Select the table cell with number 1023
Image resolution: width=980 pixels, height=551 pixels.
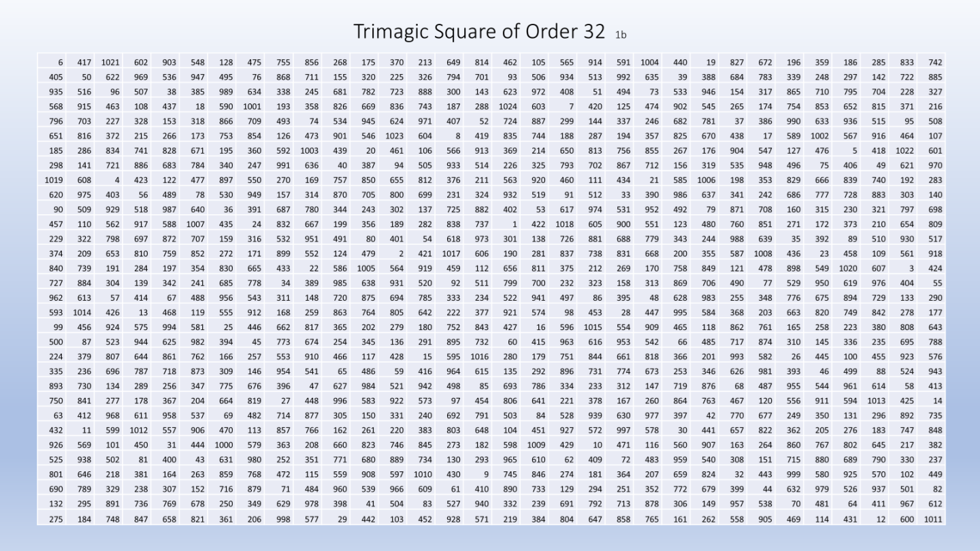coord(393,136)
